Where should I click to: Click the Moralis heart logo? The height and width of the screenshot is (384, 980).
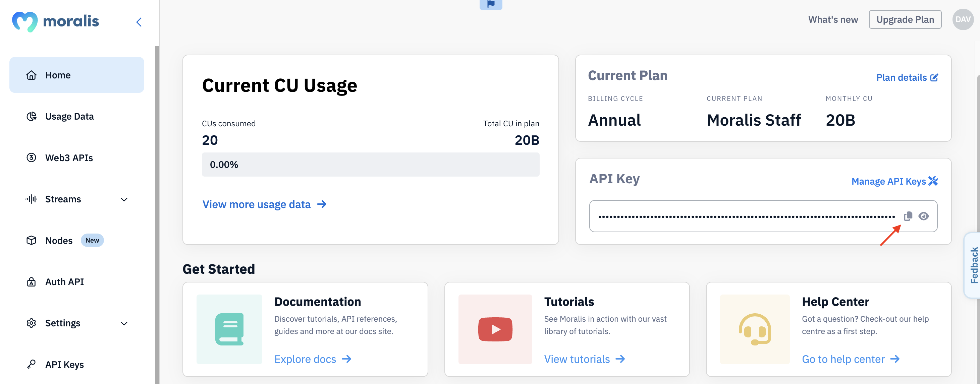pos(25,22)
